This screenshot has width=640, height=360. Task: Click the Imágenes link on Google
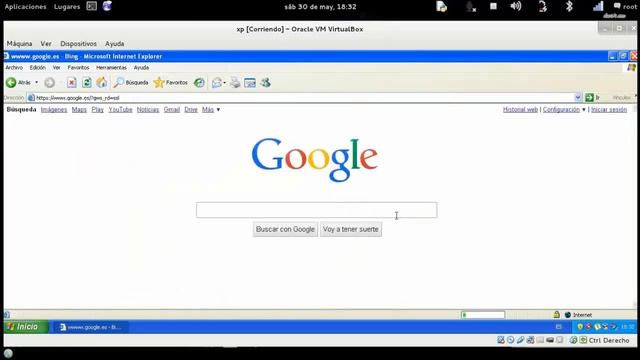coord(54,110)
